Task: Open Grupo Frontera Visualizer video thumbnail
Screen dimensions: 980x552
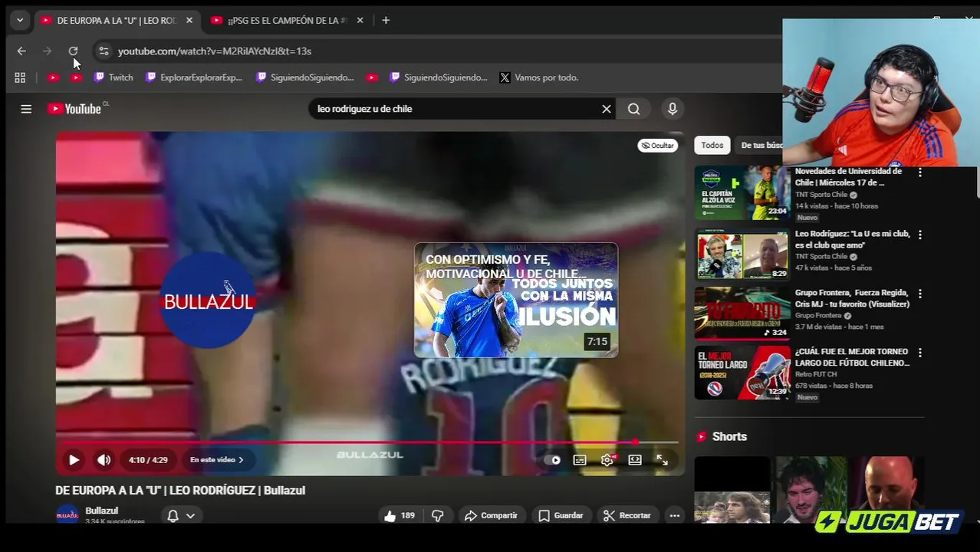Action: [742, 313]
